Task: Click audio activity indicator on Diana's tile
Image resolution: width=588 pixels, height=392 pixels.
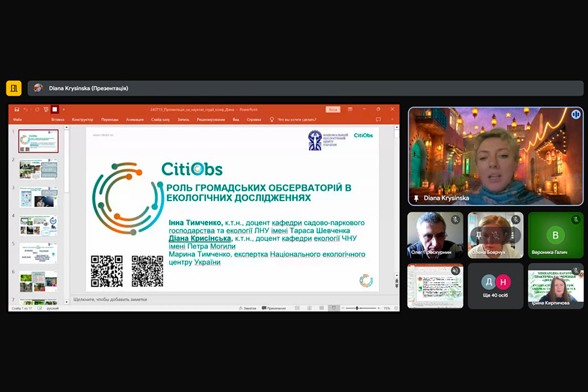Action: coord(576,114)
